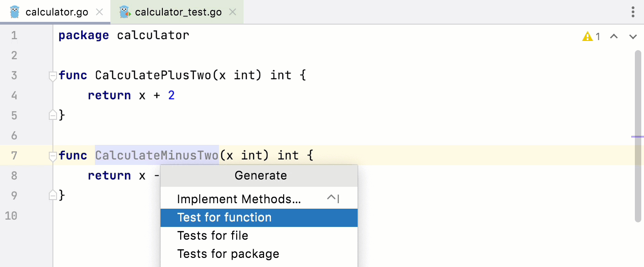Close the calculator_test.go tab
The height and width of the screenshot is (267, 644).
click(233, 12)
